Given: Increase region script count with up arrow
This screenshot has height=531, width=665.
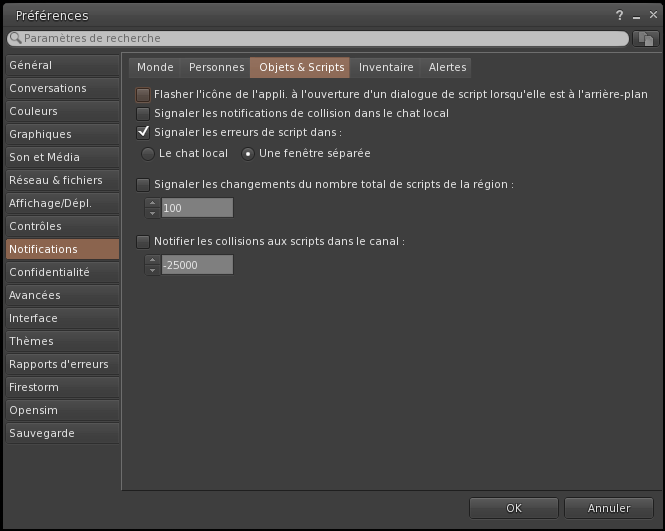Looking at the screenshot, I should pyautogui.click(x=152, y=203).
